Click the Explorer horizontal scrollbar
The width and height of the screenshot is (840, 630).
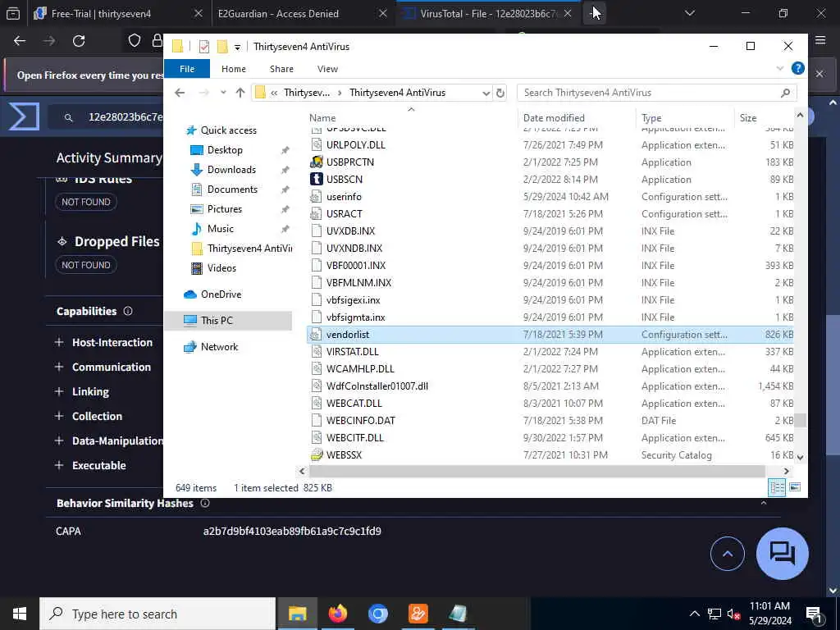click(536, 471)
